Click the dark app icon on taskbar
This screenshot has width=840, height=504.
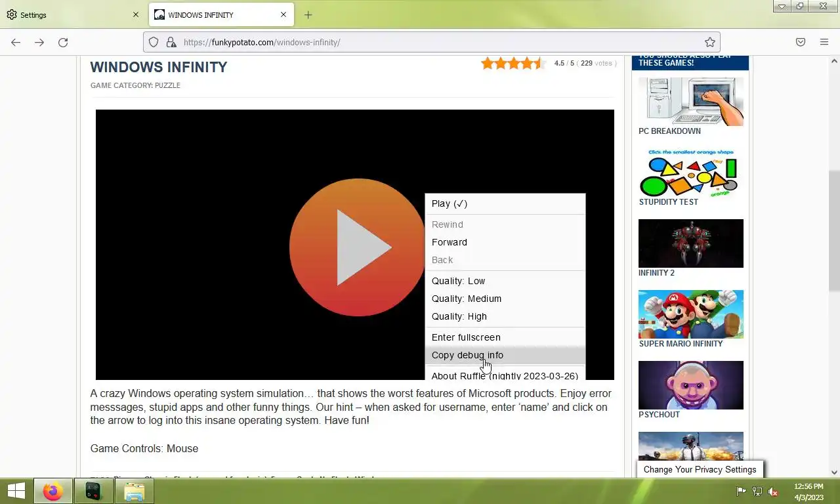94,491
